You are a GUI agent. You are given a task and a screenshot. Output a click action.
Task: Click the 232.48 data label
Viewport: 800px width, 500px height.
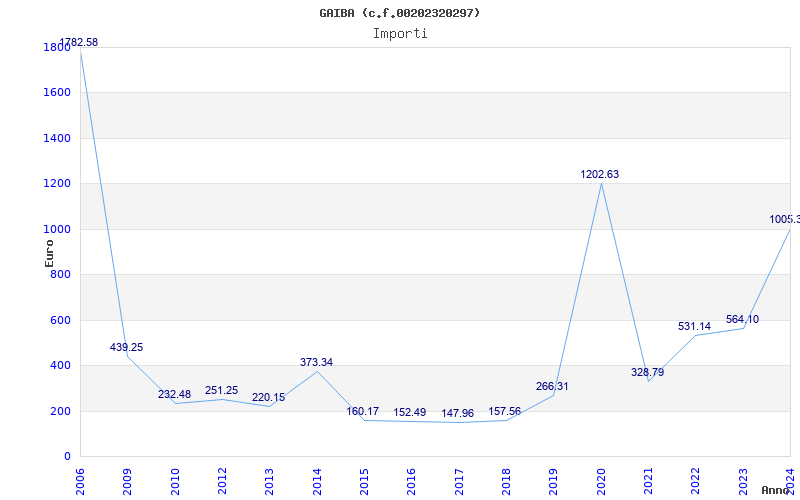(174, 394)
